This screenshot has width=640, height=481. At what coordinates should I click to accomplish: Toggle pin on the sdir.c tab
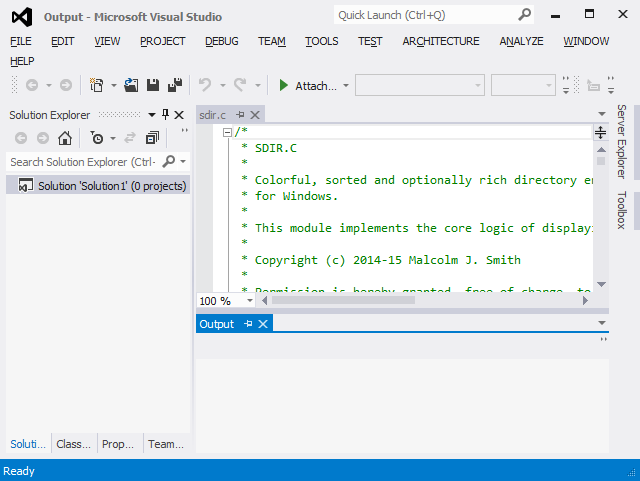click(240, 115)
